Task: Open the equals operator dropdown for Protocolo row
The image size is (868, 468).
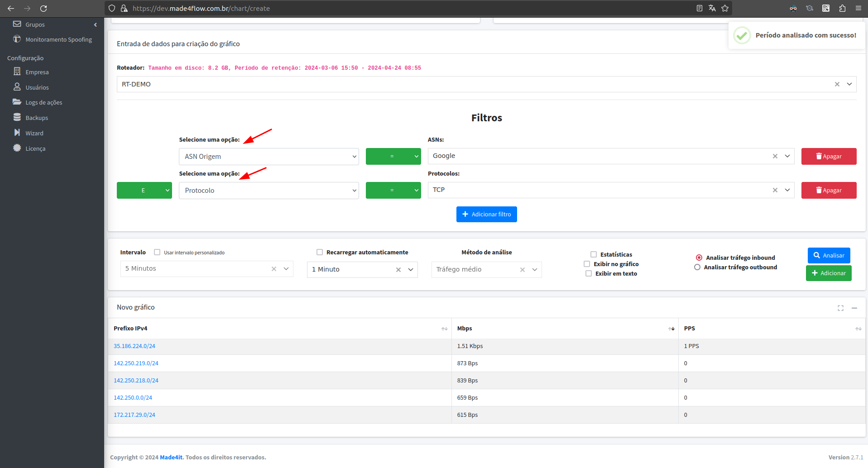Action: [x=393, y=191]
